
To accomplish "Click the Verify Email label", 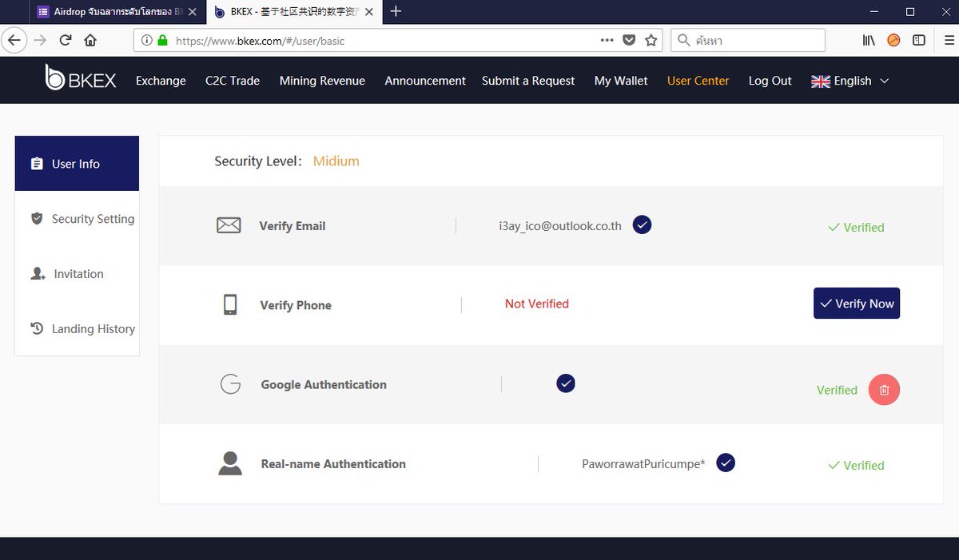I will pos(292,226).
